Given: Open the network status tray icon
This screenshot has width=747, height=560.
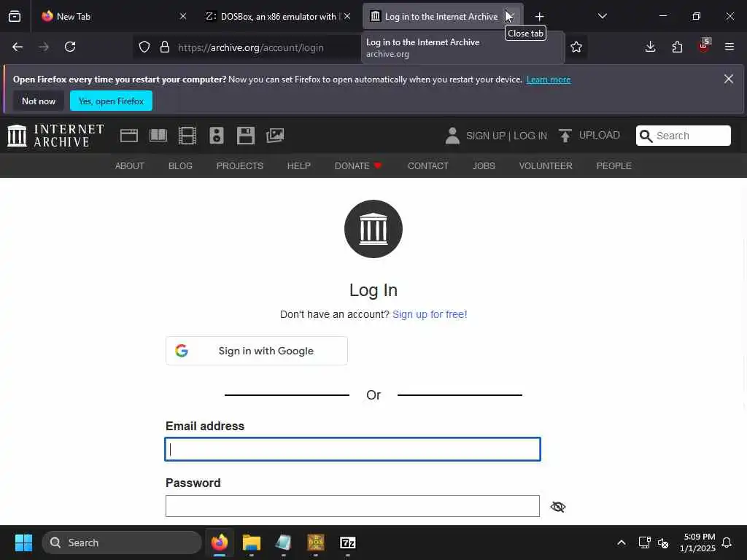Looking at the screenshot, I should coord(644,542).
